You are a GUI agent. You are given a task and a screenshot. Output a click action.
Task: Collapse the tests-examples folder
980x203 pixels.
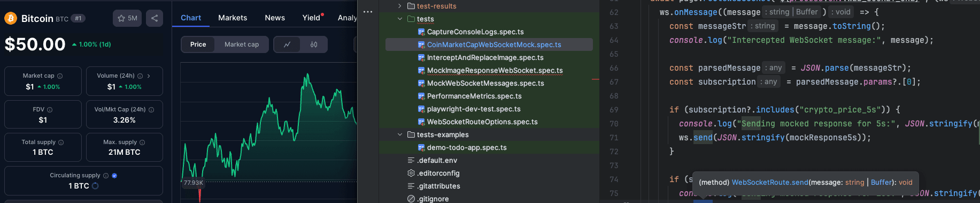400,134
